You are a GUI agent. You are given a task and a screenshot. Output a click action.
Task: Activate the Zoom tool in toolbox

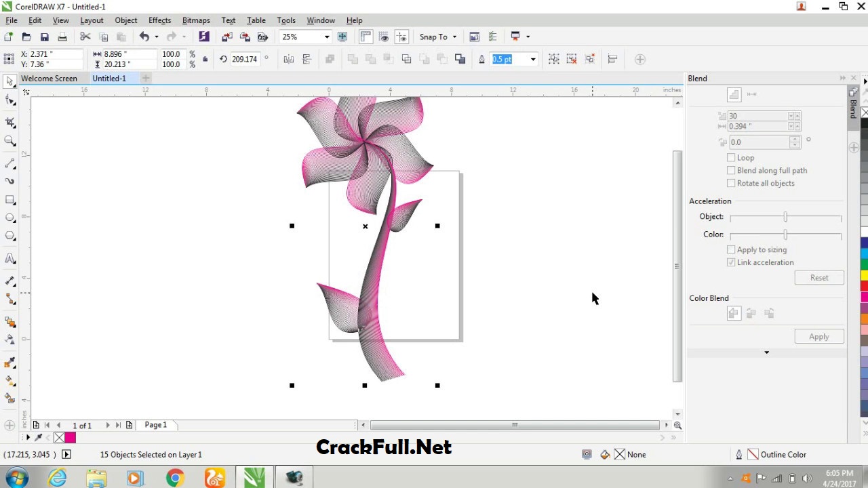10,141
